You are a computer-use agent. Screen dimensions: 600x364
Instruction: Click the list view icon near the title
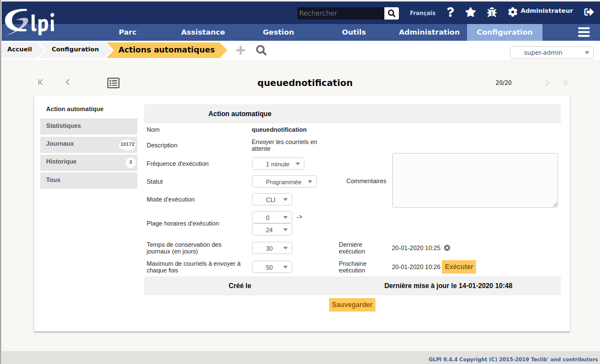pyautogui.click(x=113, y=82)
